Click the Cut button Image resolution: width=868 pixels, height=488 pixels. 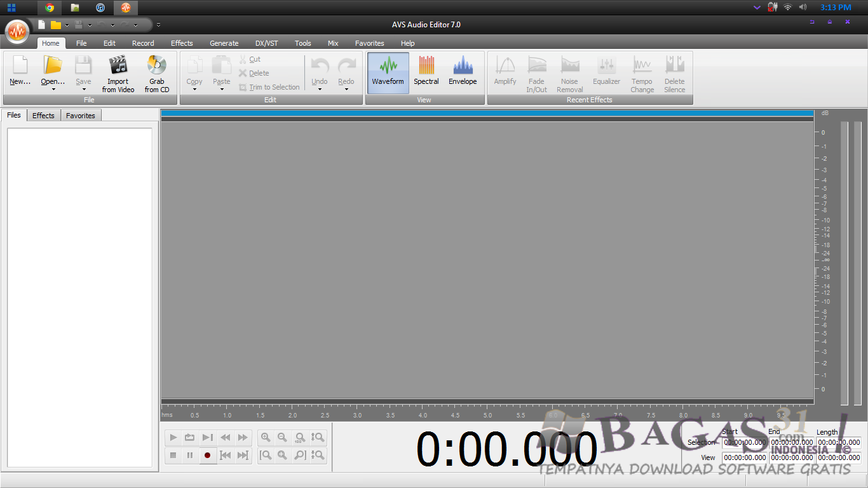[x=250, y=59]
